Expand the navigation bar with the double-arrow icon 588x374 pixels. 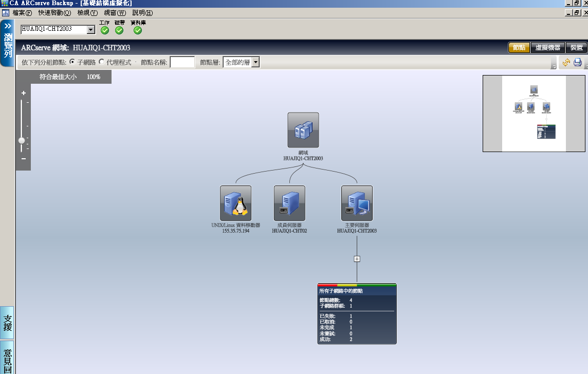coord(8,26)
